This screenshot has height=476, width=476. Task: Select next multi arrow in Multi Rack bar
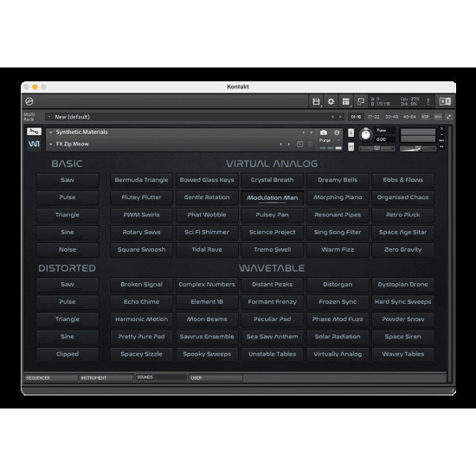pyautogui.click(x=340, y=117)
